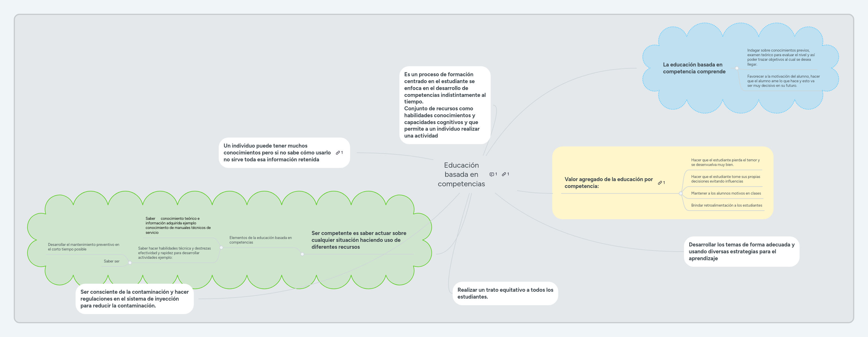Click the link count '1' on yellow node
868x337 pixels.
pyautogui.click(x=664, y=183)
